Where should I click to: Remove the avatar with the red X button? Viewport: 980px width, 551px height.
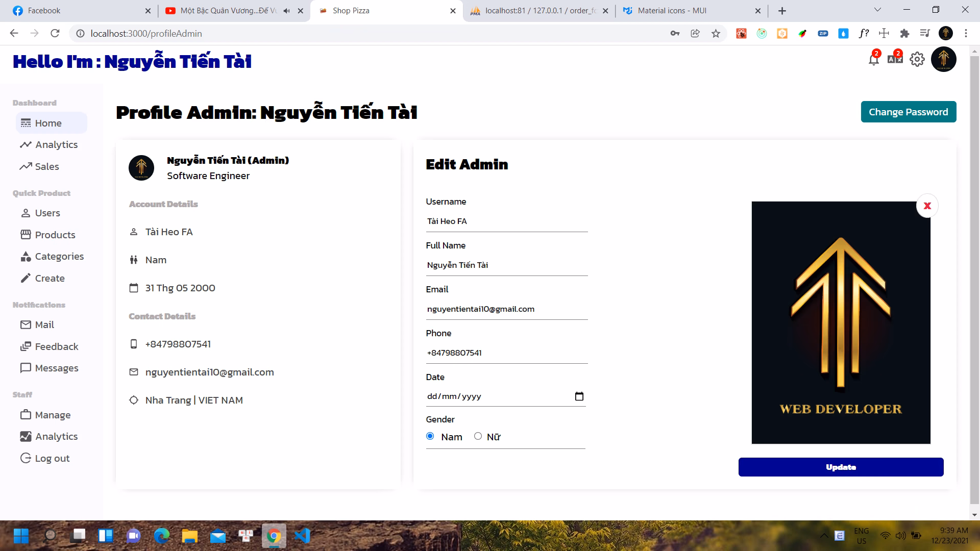[927, 206]
